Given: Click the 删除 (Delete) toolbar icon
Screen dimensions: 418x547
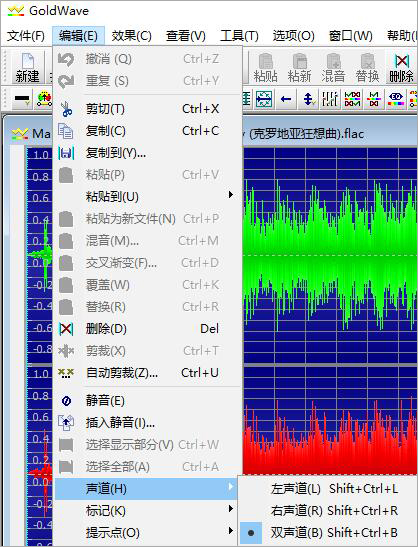Looking at the screenshot, I should coord(401,67).
